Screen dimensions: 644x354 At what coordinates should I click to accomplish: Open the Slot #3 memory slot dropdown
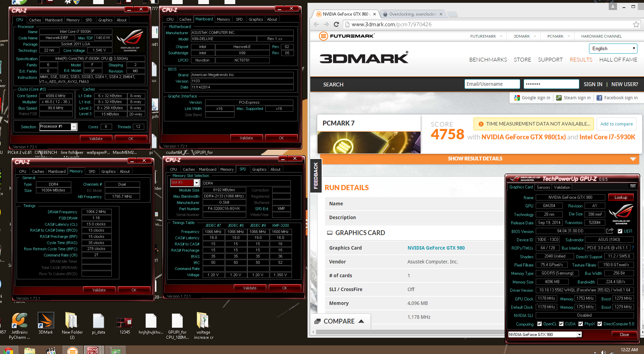click(x=185, y=183)
